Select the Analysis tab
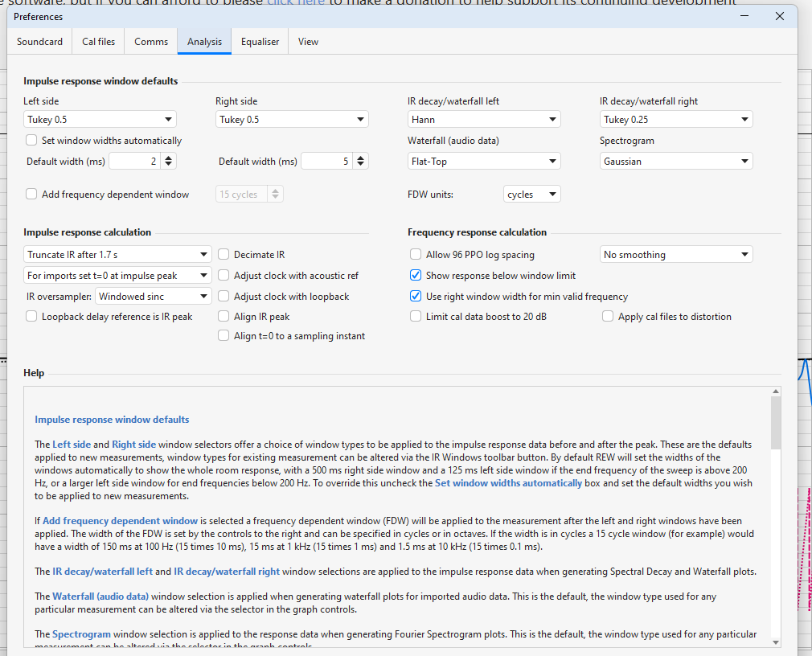The image size is (812, 656). click(x=204, y=42)
